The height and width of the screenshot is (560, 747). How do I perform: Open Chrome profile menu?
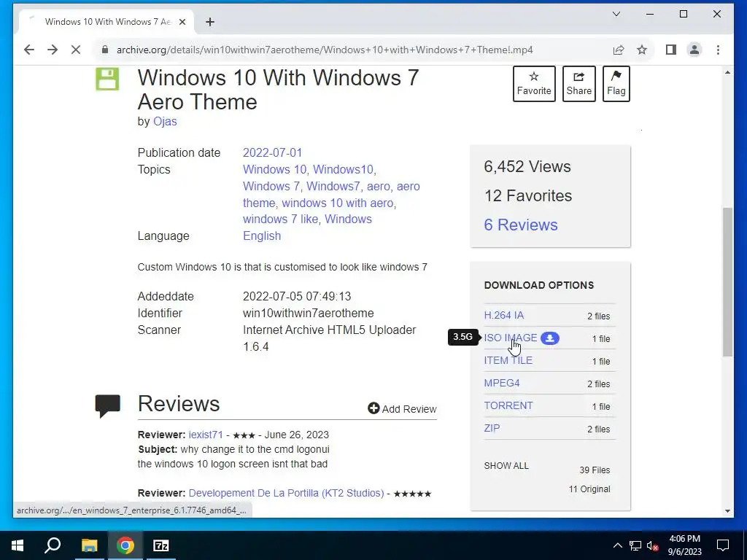(x=694, y=50)
